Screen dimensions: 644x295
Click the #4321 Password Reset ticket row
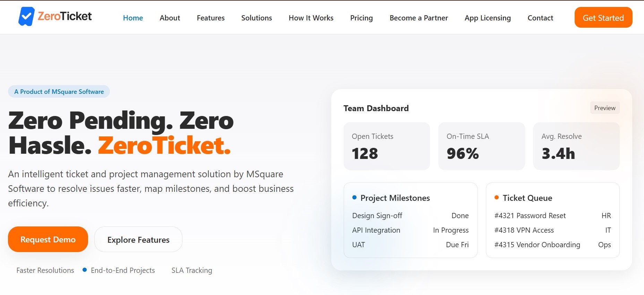pos(552,216)
